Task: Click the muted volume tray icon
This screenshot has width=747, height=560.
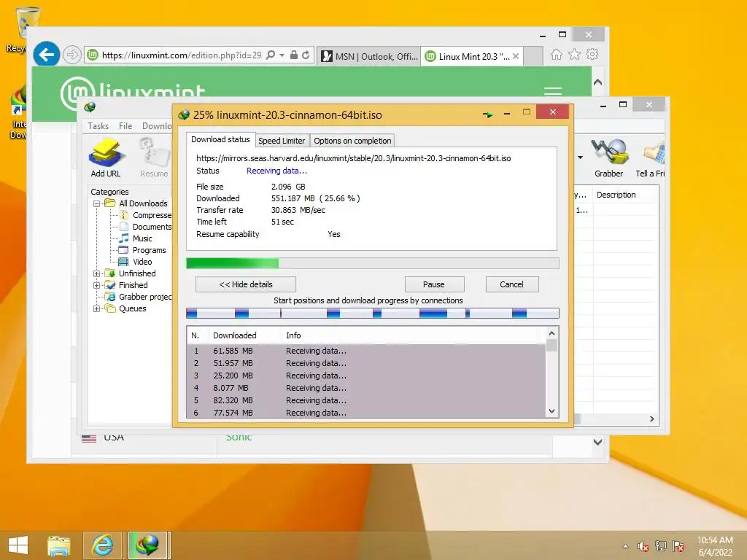Action: pyautogui.click(x=643, y=547)
